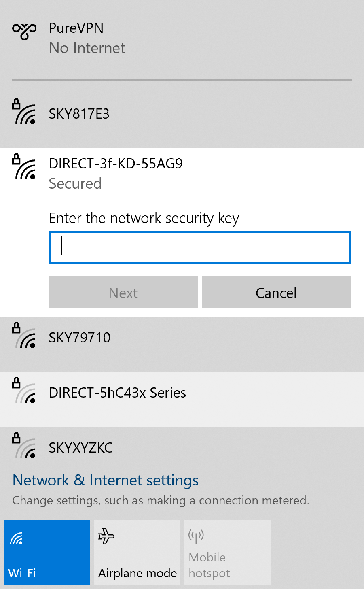
Task: Toggle the Mobile hotspot tile
Action: (227, 553)
